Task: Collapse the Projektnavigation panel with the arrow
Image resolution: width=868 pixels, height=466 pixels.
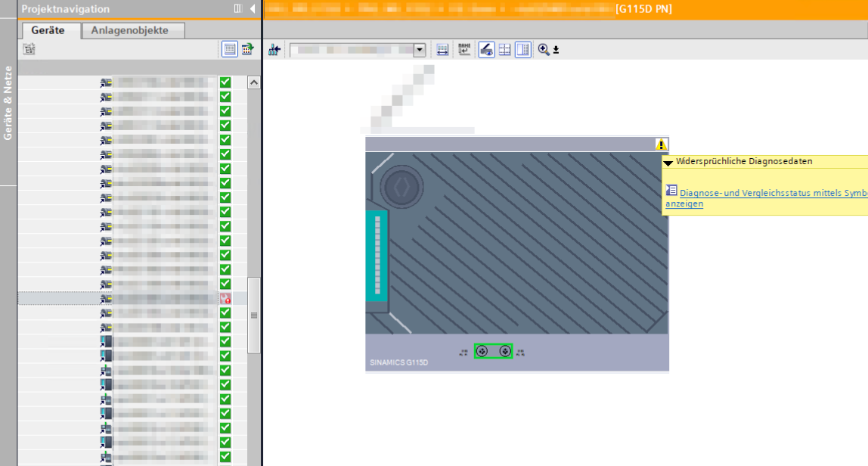Action: [253, 8]
